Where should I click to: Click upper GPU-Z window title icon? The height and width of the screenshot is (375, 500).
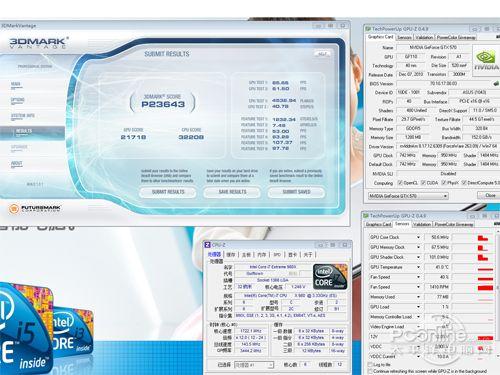[x=368, y=29]
